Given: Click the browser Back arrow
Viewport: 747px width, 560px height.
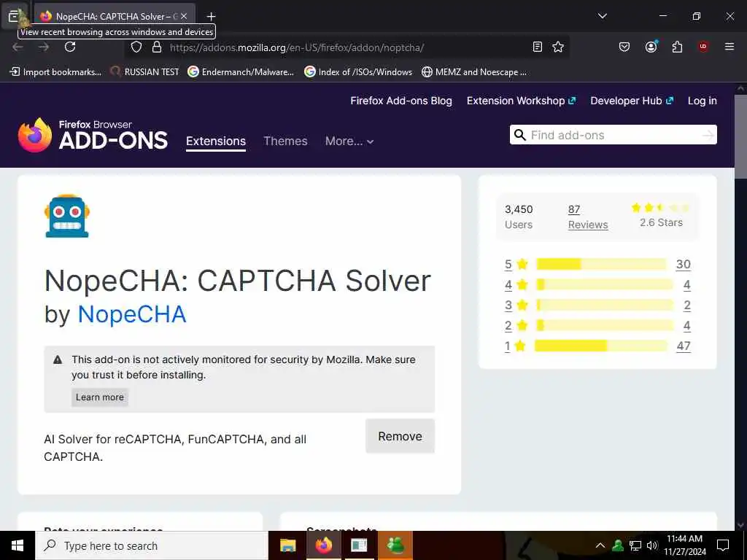Looking at the screenshot, I should click(x=18, y=47).
